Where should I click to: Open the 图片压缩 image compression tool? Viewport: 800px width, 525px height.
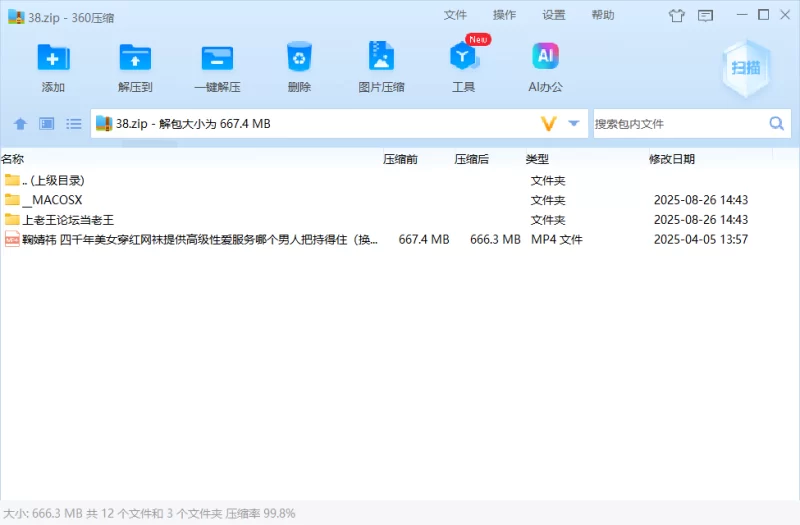tap(381, 56)
